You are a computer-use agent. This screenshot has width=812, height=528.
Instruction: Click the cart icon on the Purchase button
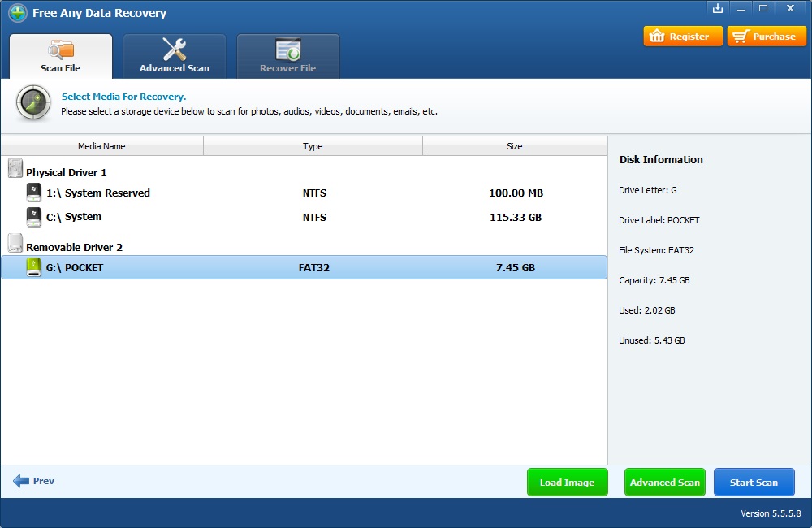741,36
